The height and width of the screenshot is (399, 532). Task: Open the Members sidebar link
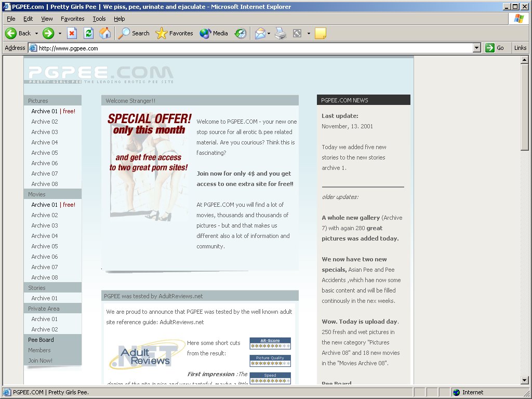(x=39, y=350)
